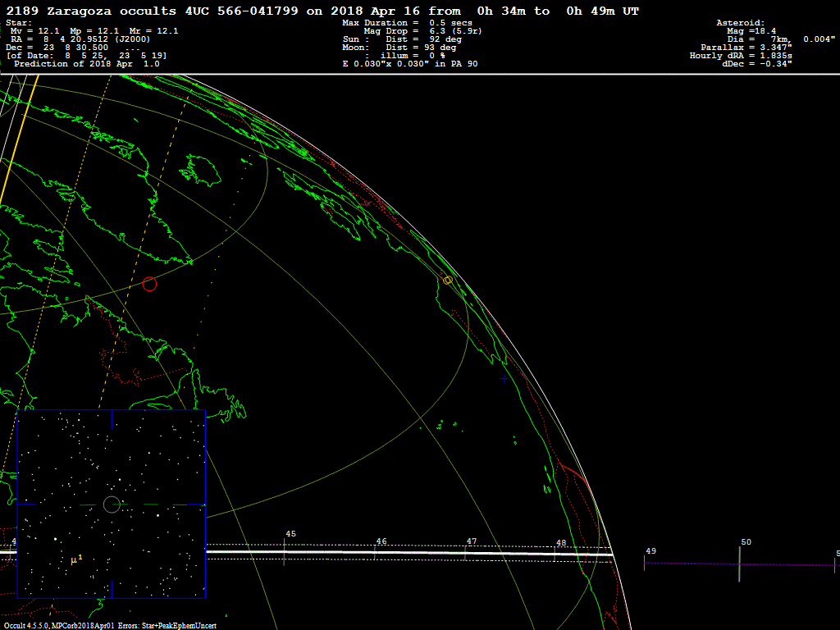Viewport: 840px width, 630px height.
Task: Click the red circle marker on the map
Action: (149, 284)
